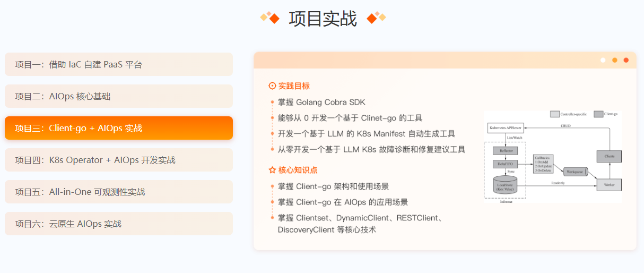
Task: Switch to 项目六 云原生 AIOps 实战 tab
Action: pos(119,224)
